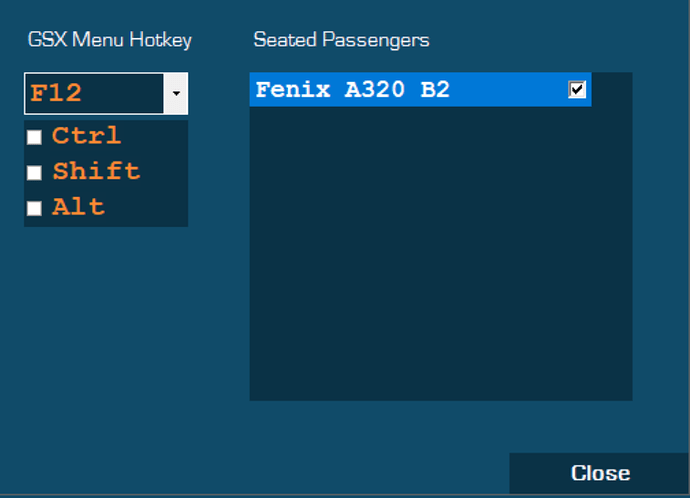
Task: Click the bottom of the passengers list box
Action: tap(440, 385)
